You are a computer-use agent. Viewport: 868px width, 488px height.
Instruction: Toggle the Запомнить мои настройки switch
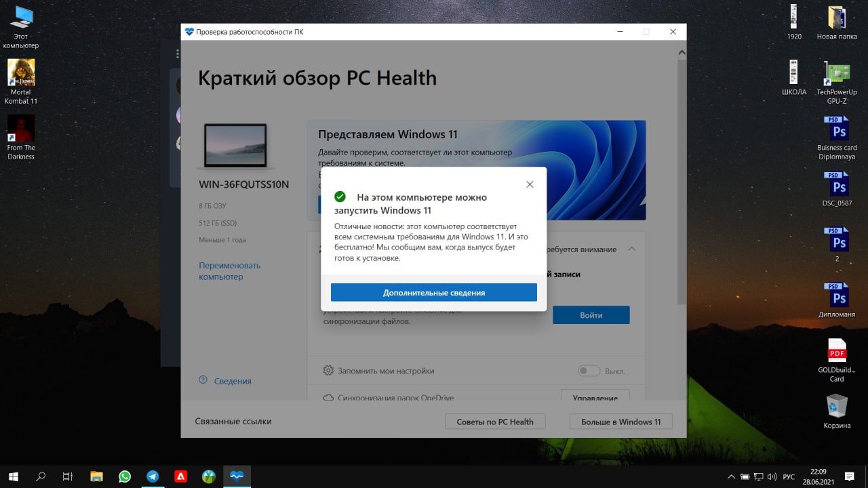(x=589, y=371)
